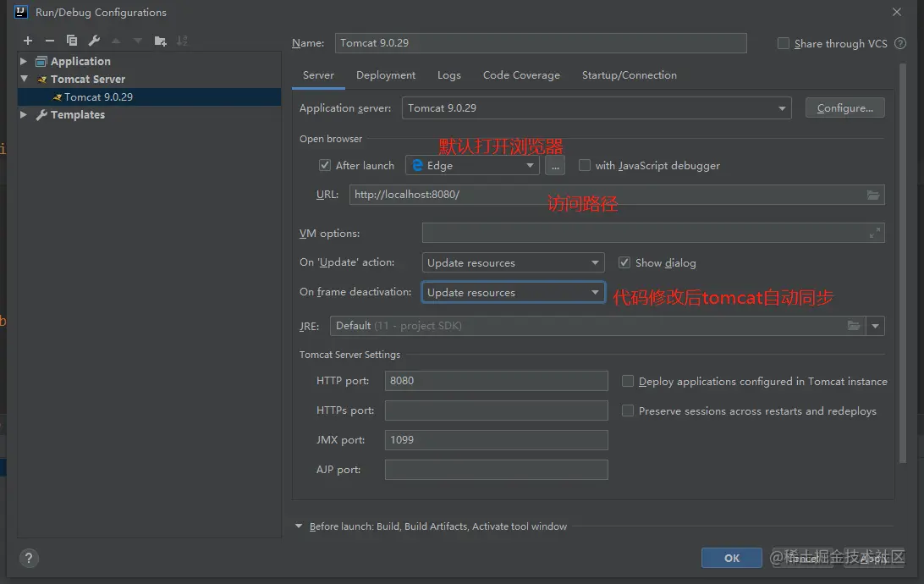Click the JMX port field

coord(496,439)
